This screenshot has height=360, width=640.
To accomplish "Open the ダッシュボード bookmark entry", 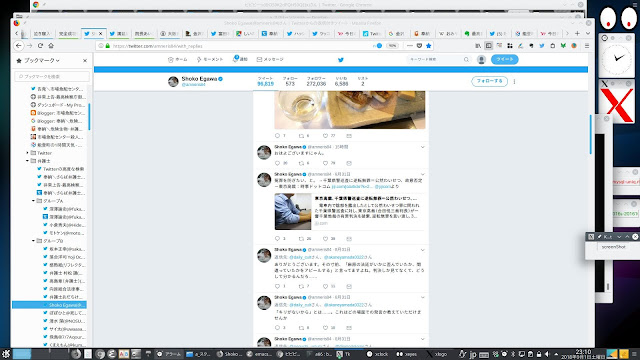I will 58,105.
